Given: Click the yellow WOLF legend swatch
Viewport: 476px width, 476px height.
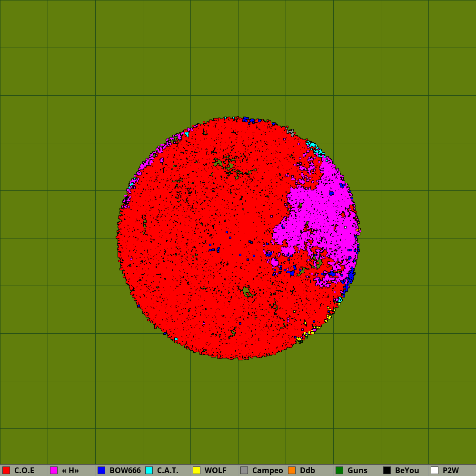Looking at the screenshot, I should [x=197, y=470].
